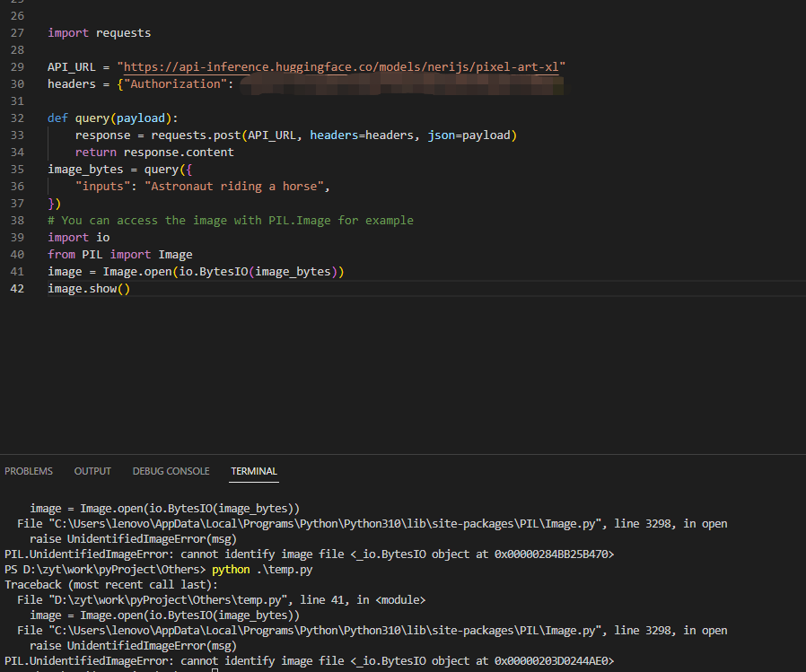Viewport: 806px width, 672px height.
Task: Click the TERMINAL panel tab
Action: pyautogui.click(x=254, y=471)
